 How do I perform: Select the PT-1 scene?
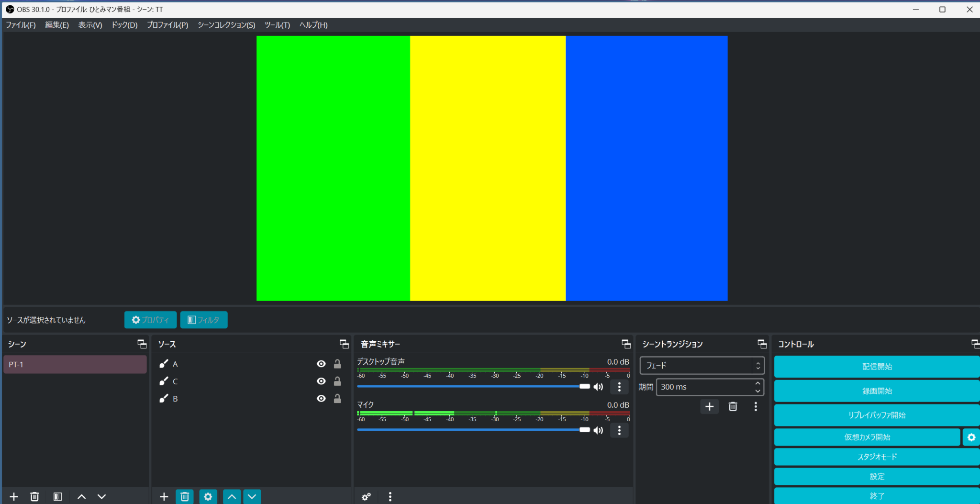[75, 365]
